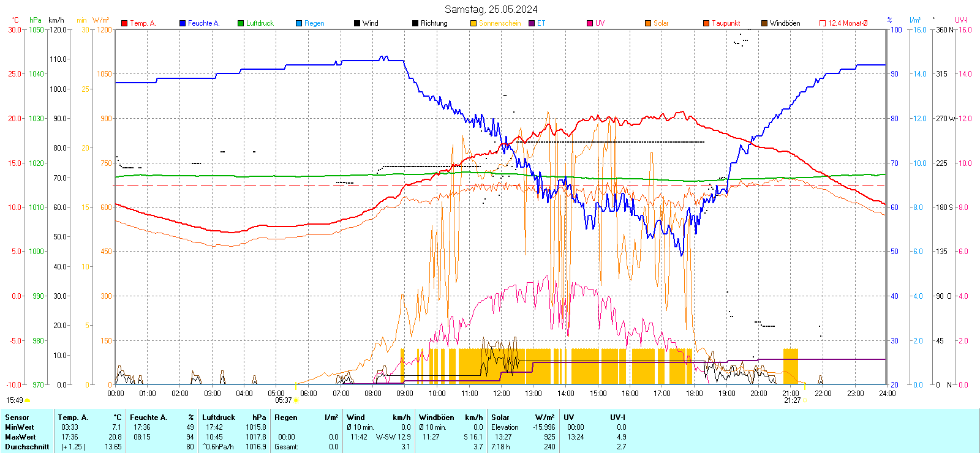The width and height of the screenshot is (980, 453).
Task: Select the Luftdruck column header in table
Action: click(x=219, y=417)
